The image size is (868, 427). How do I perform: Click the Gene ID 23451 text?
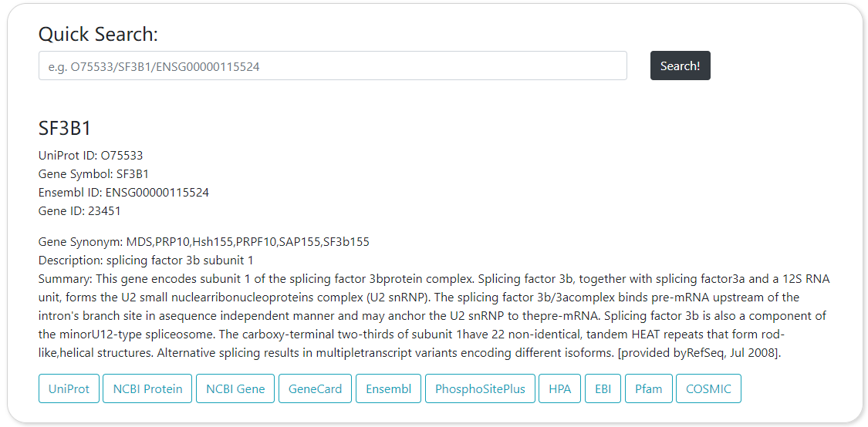click(79, 211)
